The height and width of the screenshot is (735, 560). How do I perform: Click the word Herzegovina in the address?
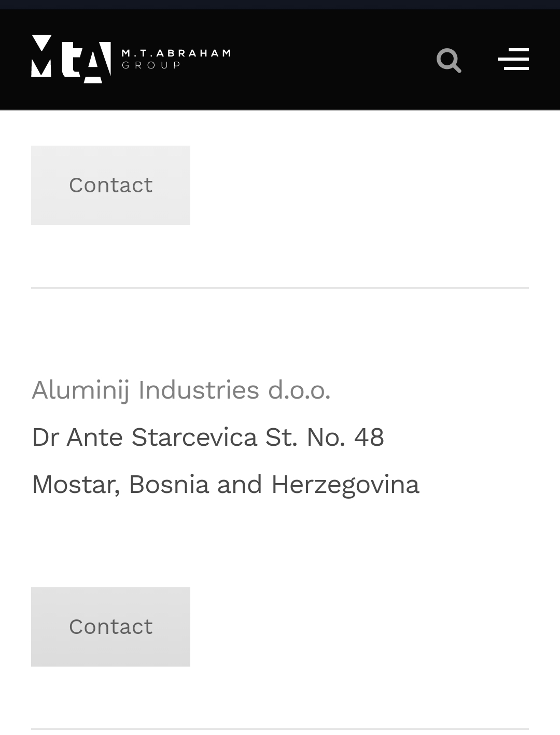pyautogui.click(x=345, y=485)
